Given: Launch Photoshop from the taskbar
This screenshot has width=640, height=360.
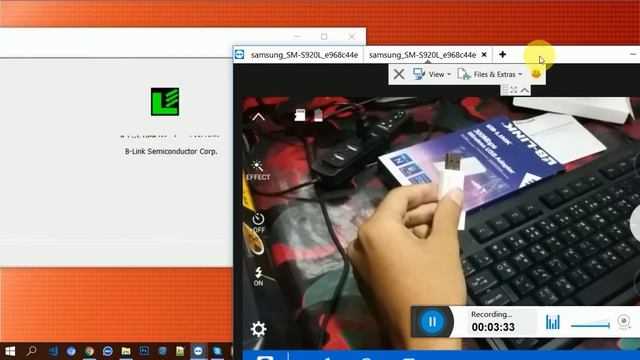Looking at the screenshot, I should 144,351.
